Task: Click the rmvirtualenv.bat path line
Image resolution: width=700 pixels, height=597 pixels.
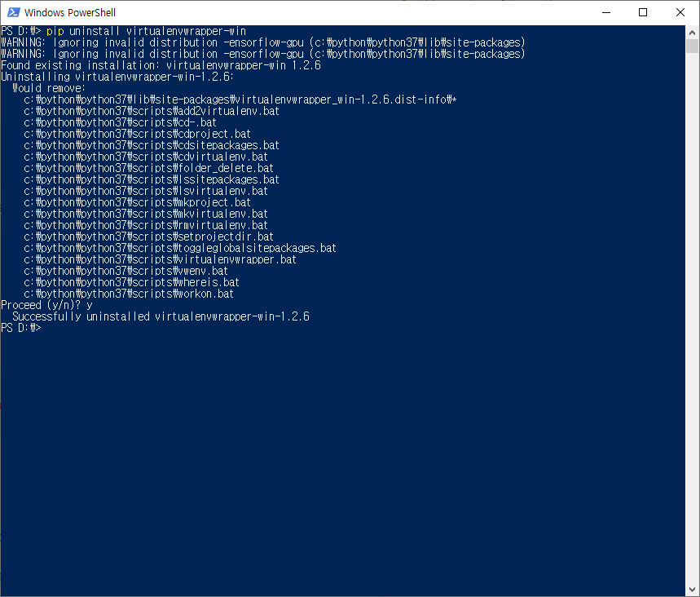Action: [x=146, y=225]
